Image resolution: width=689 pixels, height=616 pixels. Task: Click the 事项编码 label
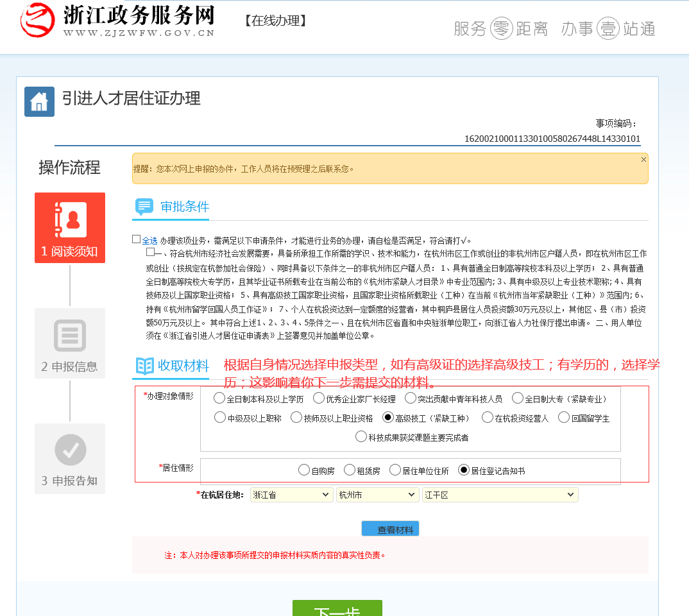coord(616,123)
